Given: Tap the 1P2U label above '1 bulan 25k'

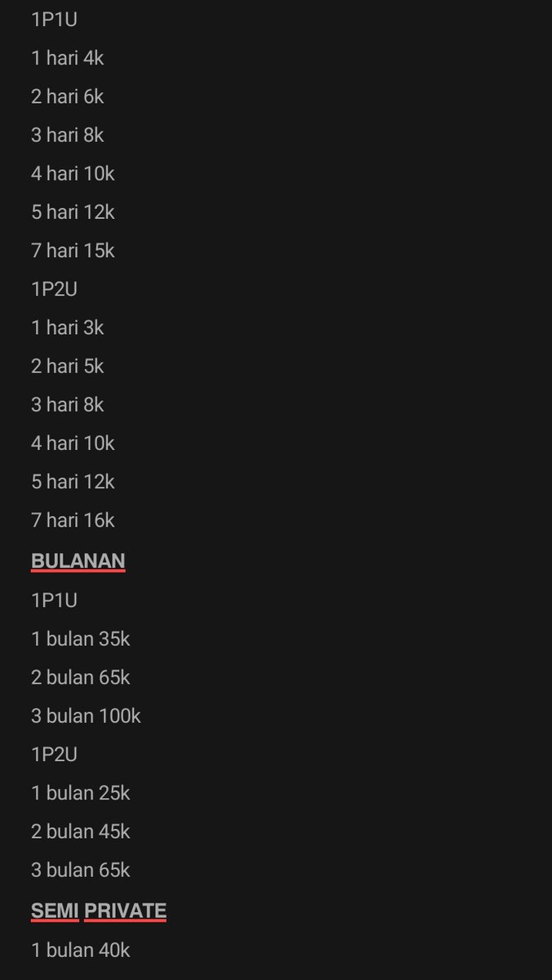Looking at the screenshot, I should click(x=54, y=755).
